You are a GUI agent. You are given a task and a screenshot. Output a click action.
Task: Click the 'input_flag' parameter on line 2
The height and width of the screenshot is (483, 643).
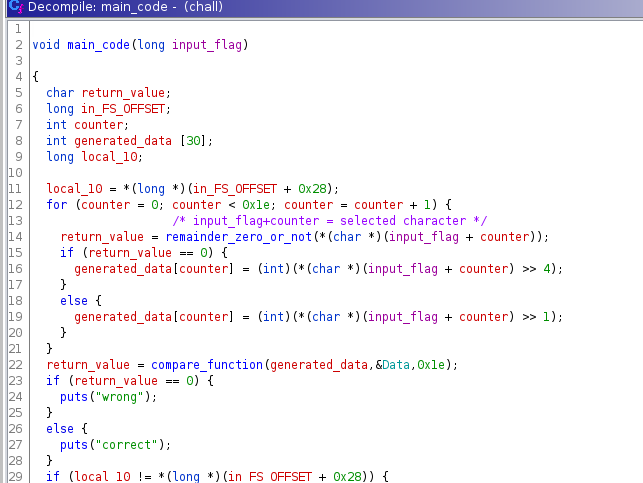tap(207, 45)
